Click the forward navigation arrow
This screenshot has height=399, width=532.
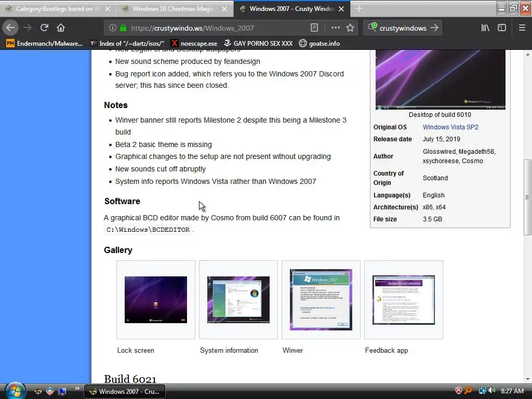tap(28, 28)
